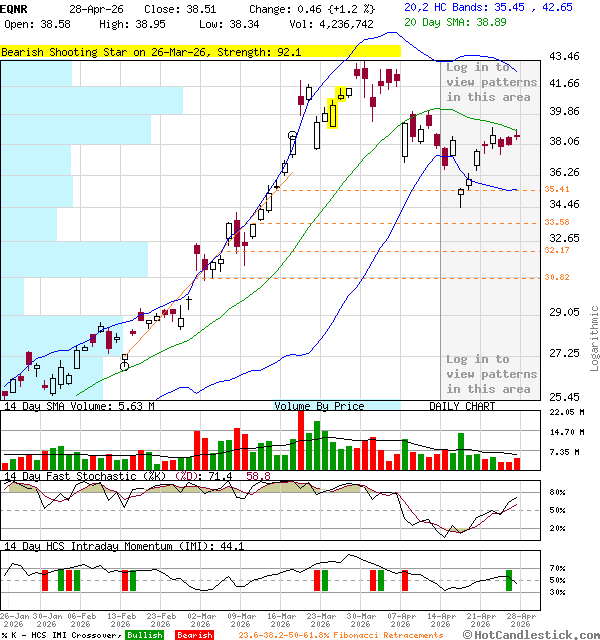This screenshot has width=600, height=640.
Task: Click the upper Log in to view patterns text
Action: click(489, 82)
